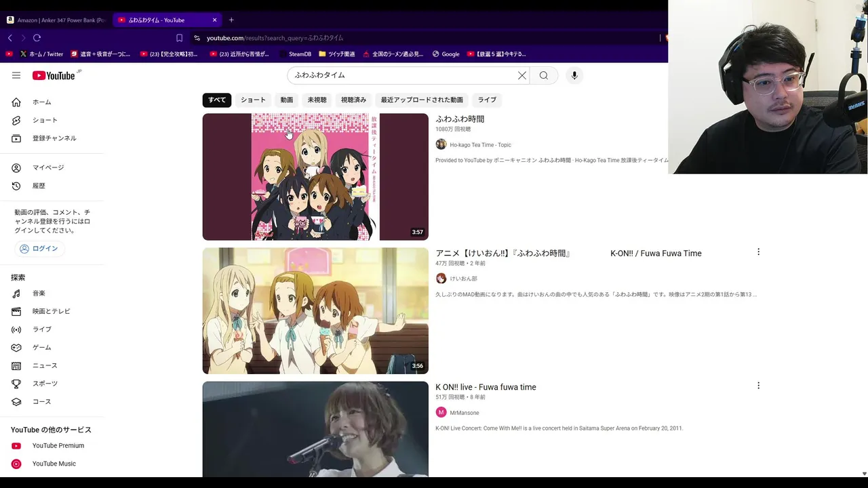Start voice search with microphone icon
The image size is (868, 488).
[574, 75]
